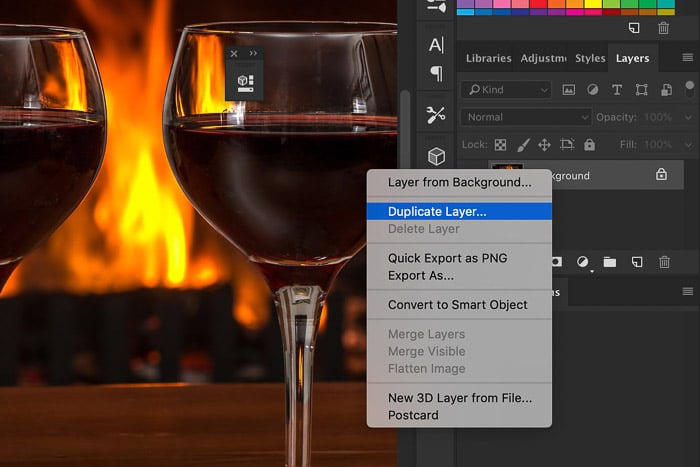Viewport: 700px width, 467px height.
Task: Prevent artboard auto-nesting lock icon
Action: pyautogui.click(x=567, y=144)
